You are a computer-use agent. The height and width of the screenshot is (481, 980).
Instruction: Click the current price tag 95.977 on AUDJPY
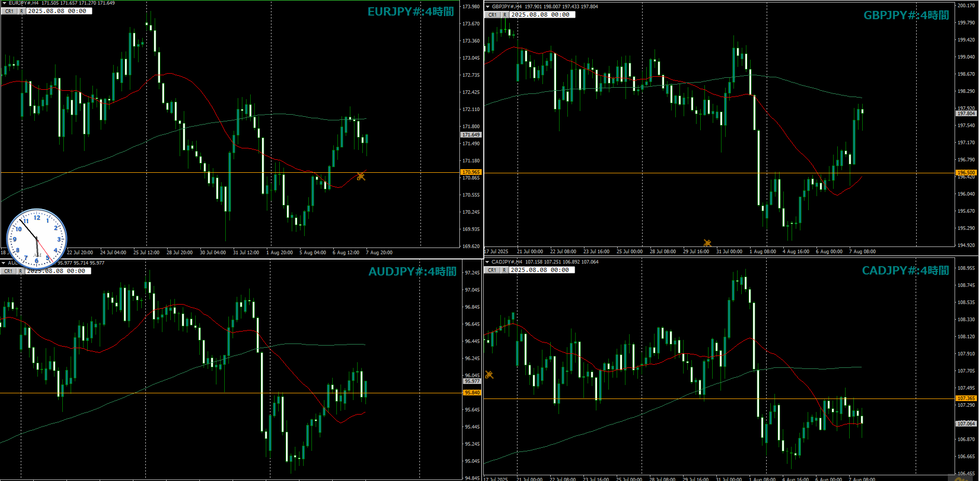pyautogui.click(x=472, y=381)
